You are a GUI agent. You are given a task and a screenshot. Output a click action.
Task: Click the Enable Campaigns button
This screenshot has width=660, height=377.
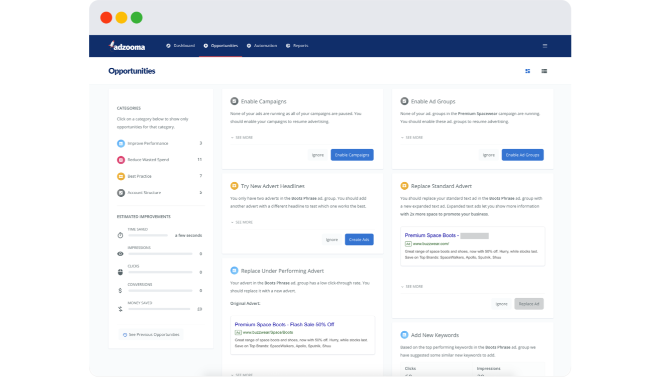pyautogui.click(x=352, y=155)
